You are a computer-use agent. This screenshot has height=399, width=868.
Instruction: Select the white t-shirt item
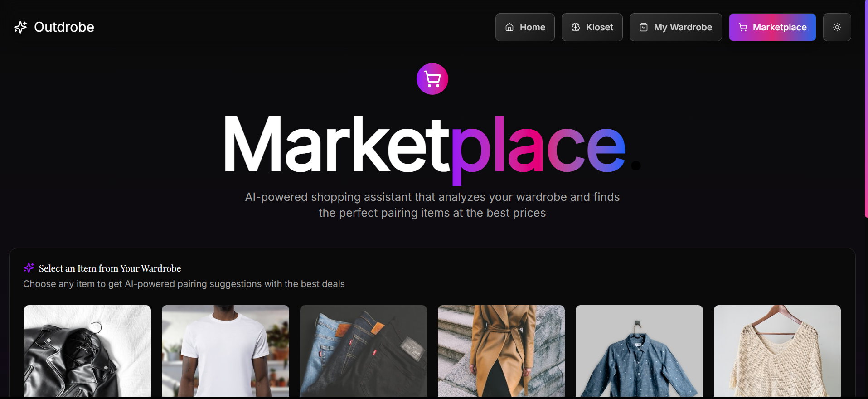click(225, 351)
